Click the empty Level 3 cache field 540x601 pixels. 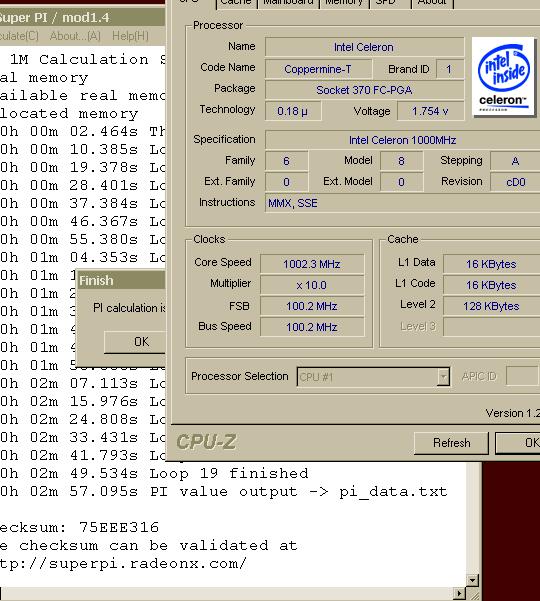tap(491, 327)
